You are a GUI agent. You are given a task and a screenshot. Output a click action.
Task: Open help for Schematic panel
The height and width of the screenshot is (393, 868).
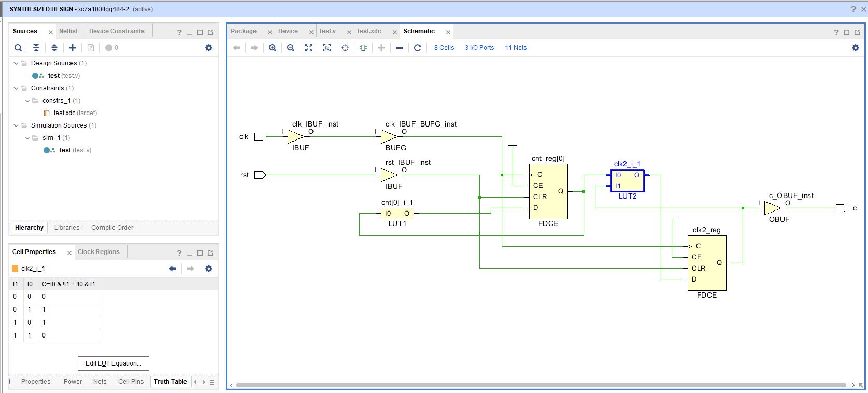[836, 32]
